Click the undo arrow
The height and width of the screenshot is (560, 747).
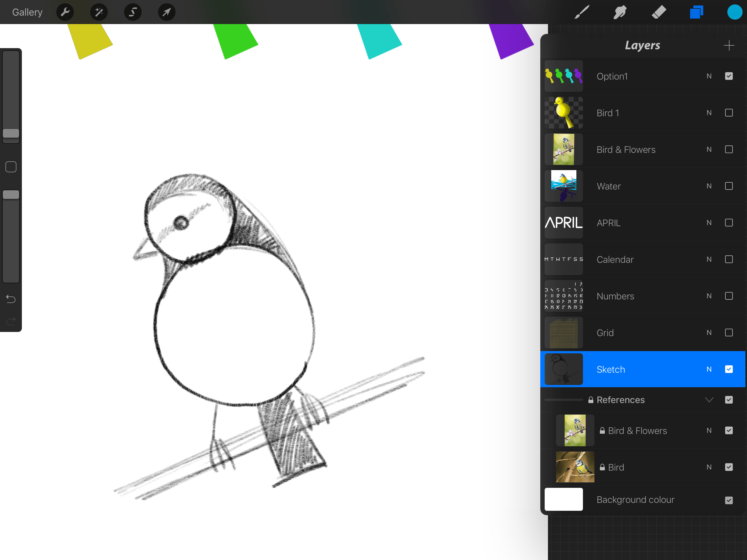(11, 299)
